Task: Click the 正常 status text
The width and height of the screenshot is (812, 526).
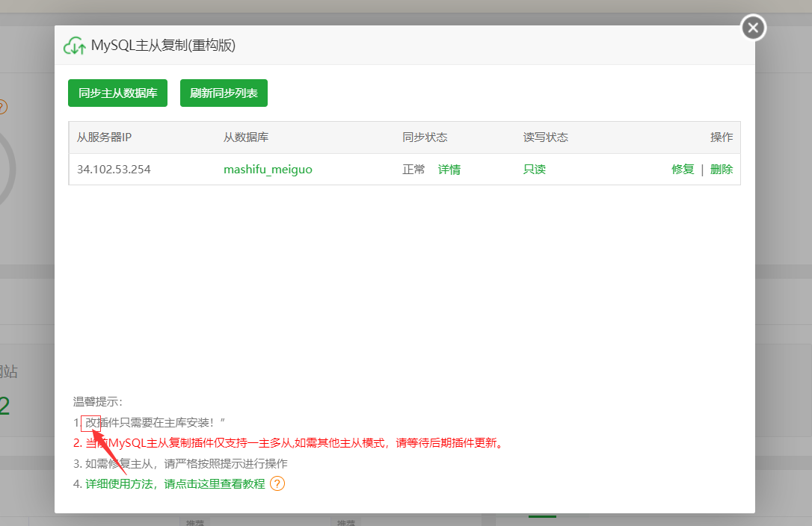Action: [x=413, y=170]
